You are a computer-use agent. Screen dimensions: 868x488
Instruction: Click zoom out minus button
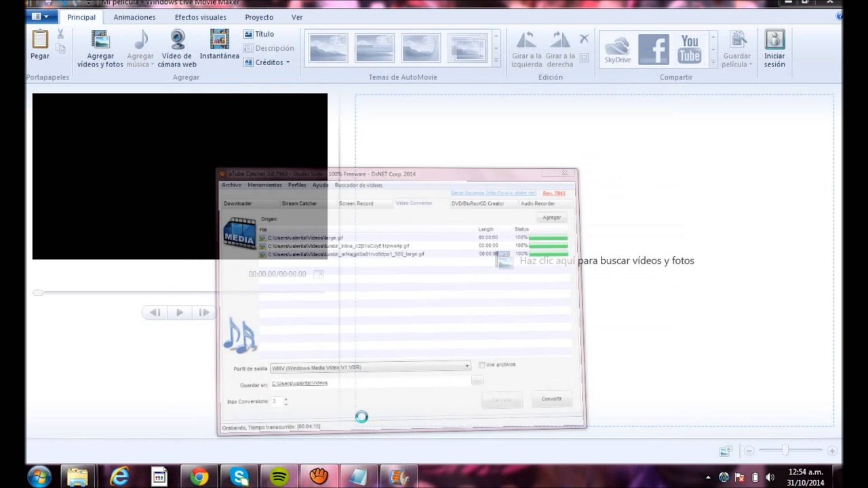[x=749, y=450]
